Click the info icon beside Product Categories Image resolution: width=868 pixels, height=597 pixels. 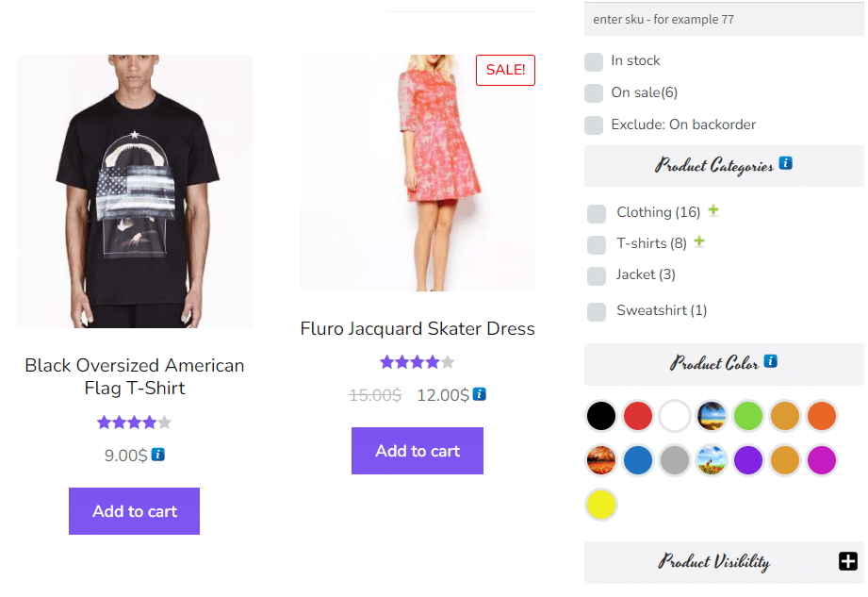(x=787, y=162)
